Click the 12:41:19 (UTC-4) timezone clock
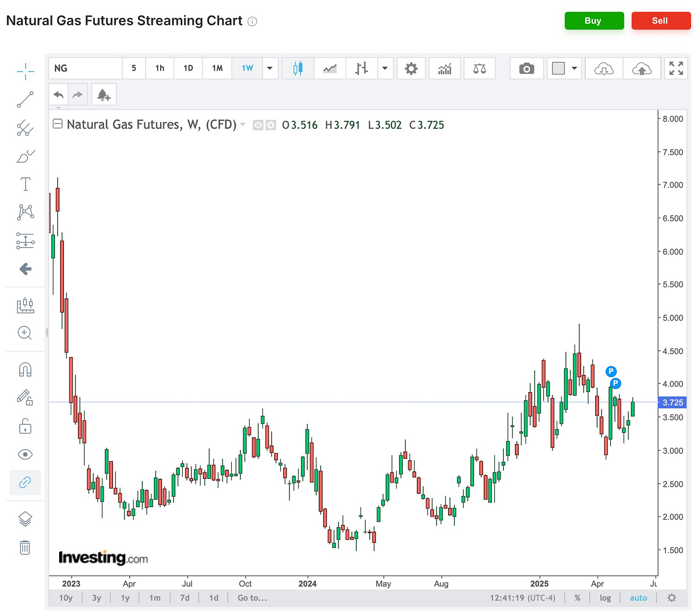This screenshot has width=700, height=614. click(523, 598)
